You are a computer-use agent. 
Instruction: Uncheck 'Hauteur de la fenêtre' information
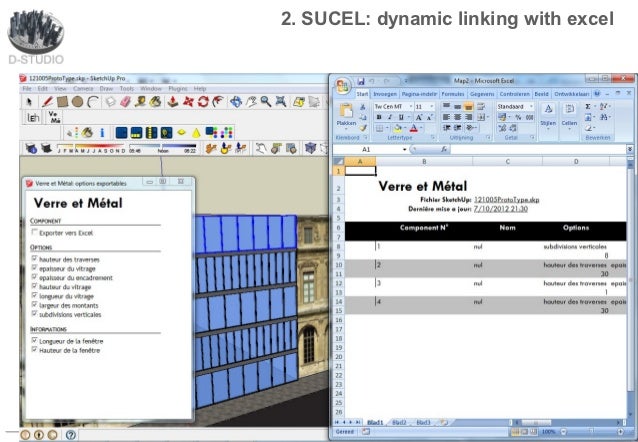click(35, 350)
